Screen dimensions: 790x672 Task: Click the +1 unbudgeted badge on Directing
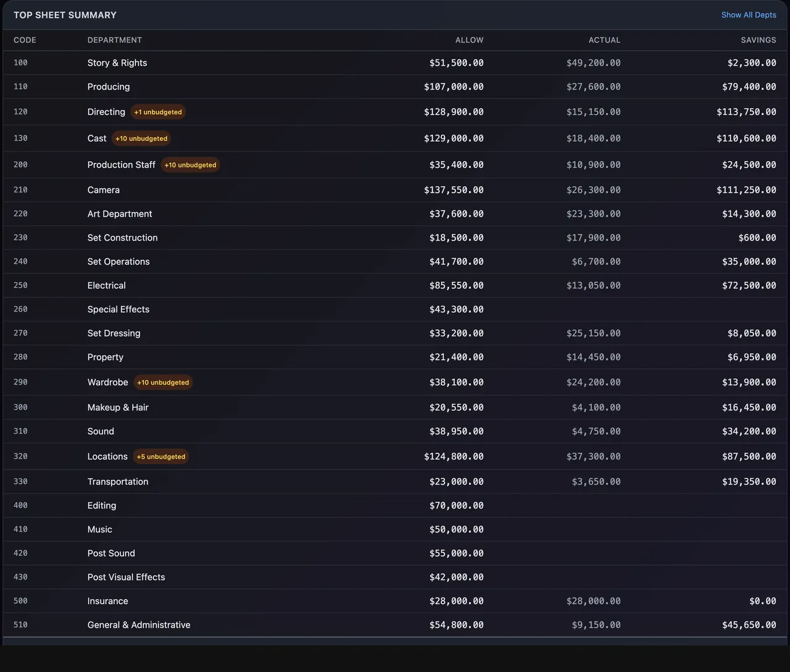pos(158,112)
